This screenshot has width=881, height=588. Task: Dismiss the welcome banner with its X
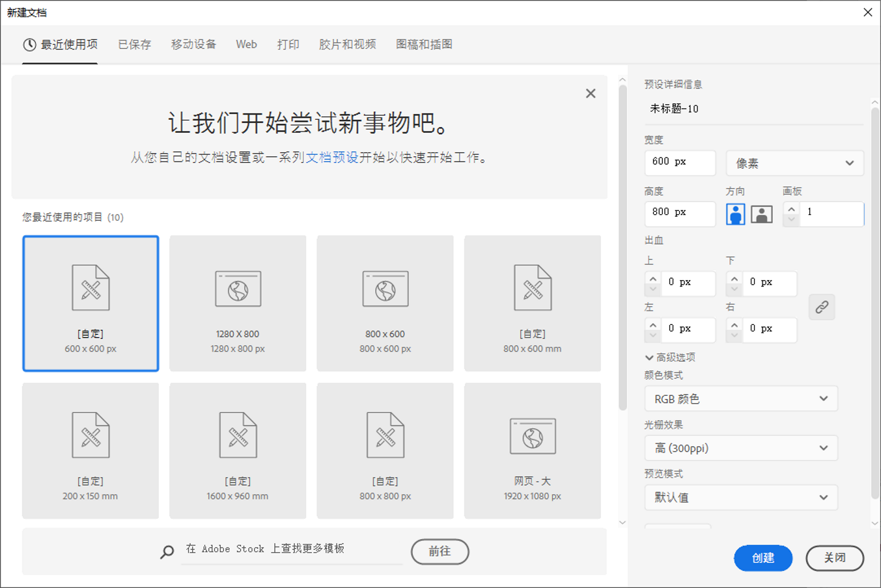pyautogui.click(x=591, y=94)
